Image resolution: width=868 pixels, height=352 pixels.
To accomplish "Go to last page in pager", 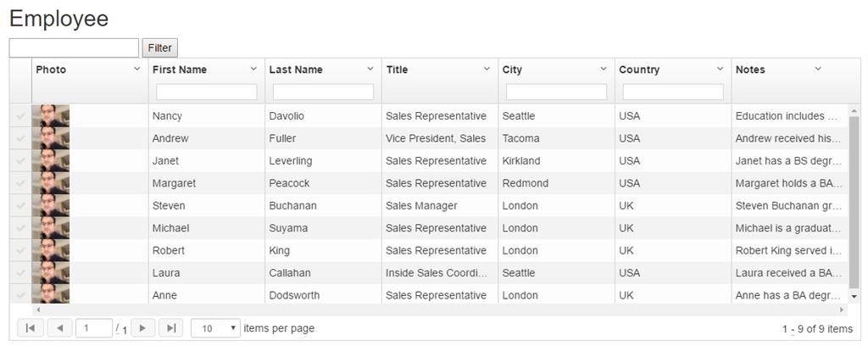I will click(171, 328).
